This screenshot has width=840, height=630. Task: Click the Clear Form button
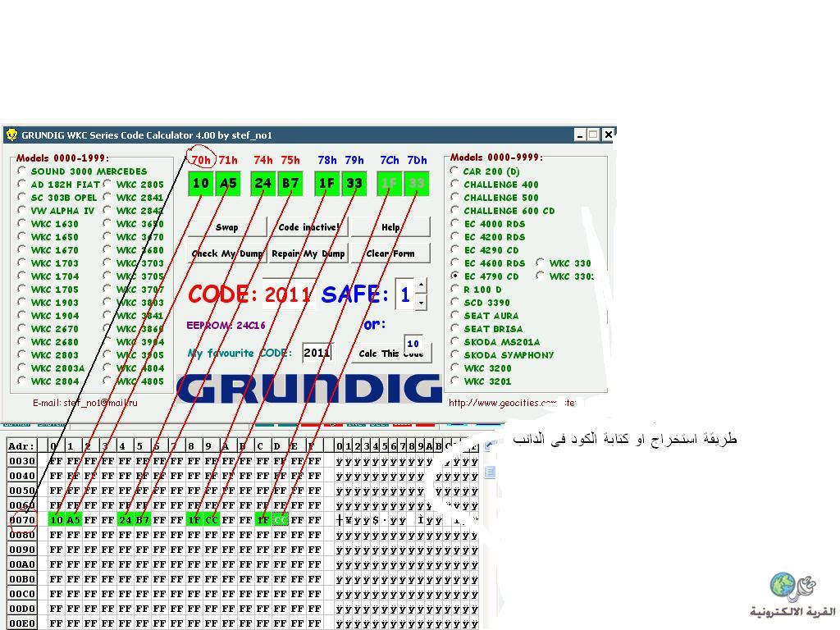[390, 253]
